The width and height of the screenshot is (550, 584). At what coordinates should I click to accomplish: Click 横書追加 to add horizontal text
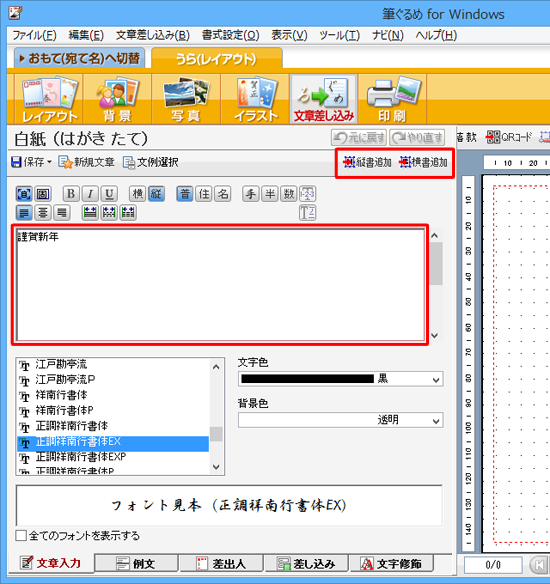tap(423, 162)
